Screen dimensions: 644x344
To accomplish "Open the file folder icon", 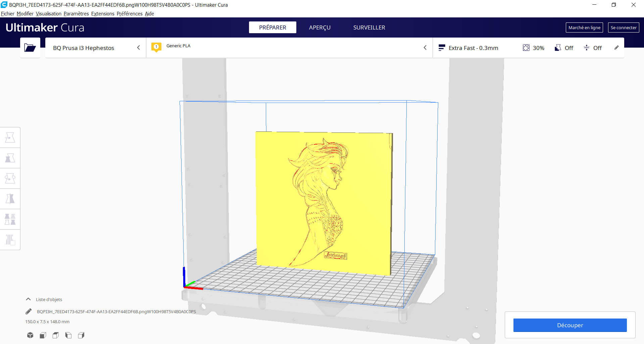I will tap(30, 48).
